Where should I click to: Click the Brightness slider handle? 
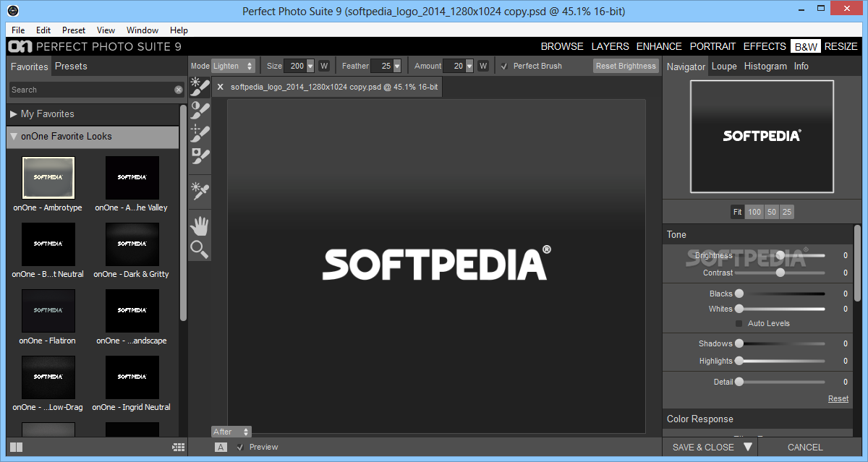pos(780,255)
